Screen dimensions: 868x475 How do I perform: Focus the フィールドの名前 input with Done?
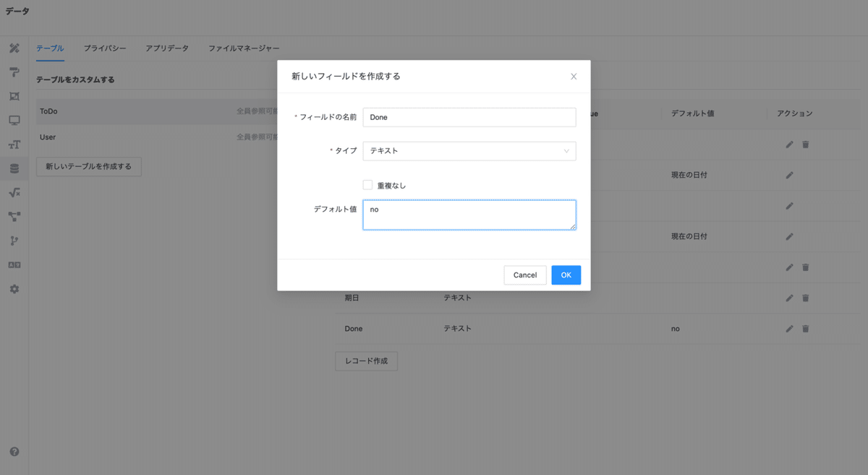pos(469,117)
